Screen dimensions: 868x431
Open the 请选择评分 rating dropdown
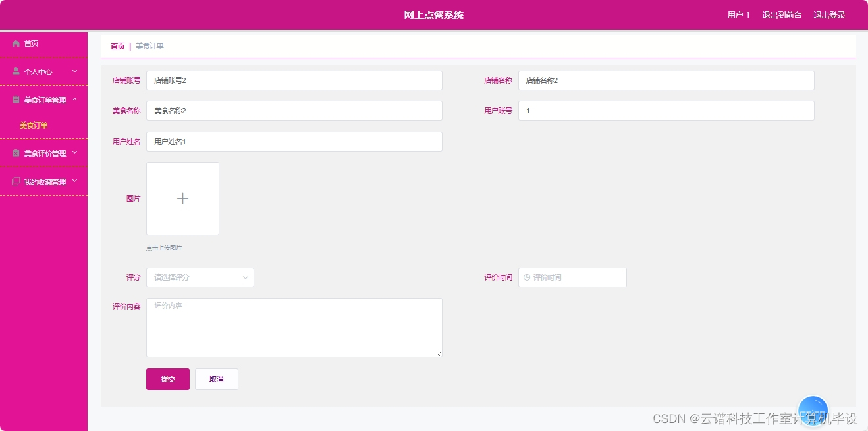[200, 277]
